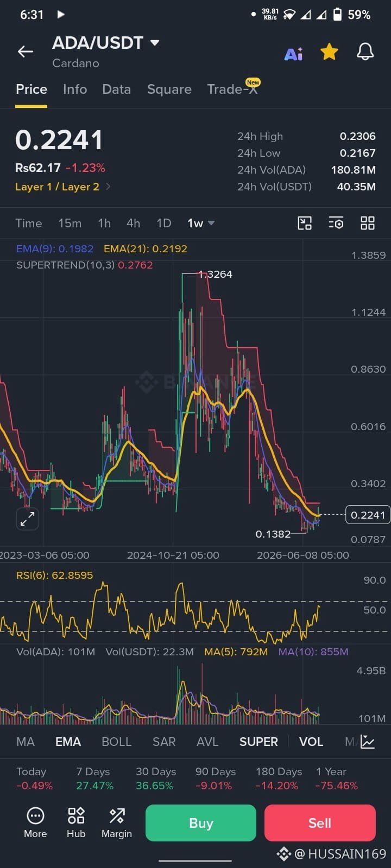Select the 15m chart interval
This screenshot has height=868, width=391.
(x=70, y=223)
